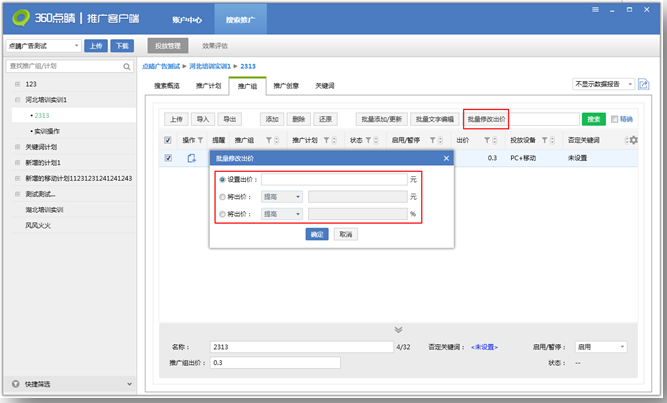Click the search magnifier in the left panel

(x=127, y=67)
